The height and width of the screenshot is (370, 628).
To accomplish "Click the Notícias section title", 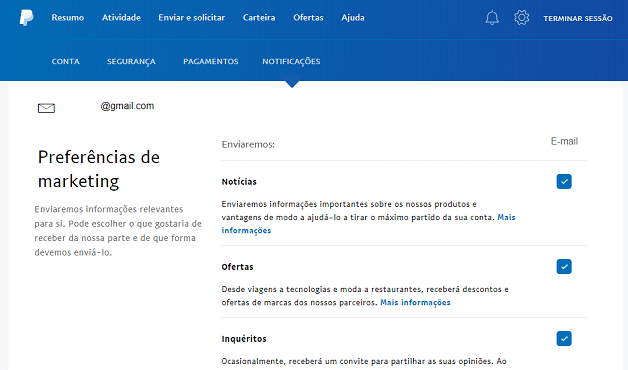I will point(239,182).
